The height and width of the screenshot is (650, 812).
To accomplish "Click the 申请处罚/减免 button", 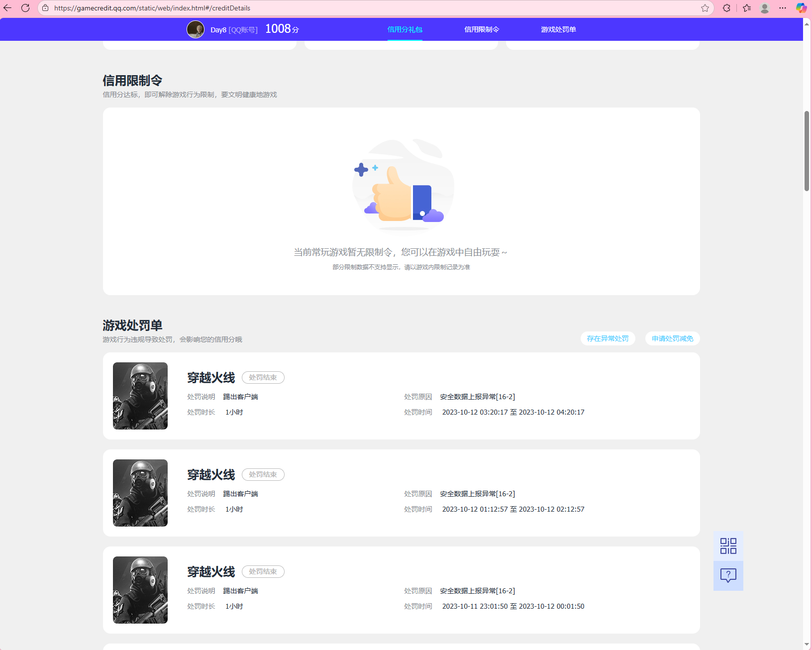I will [x=672, y=338].
